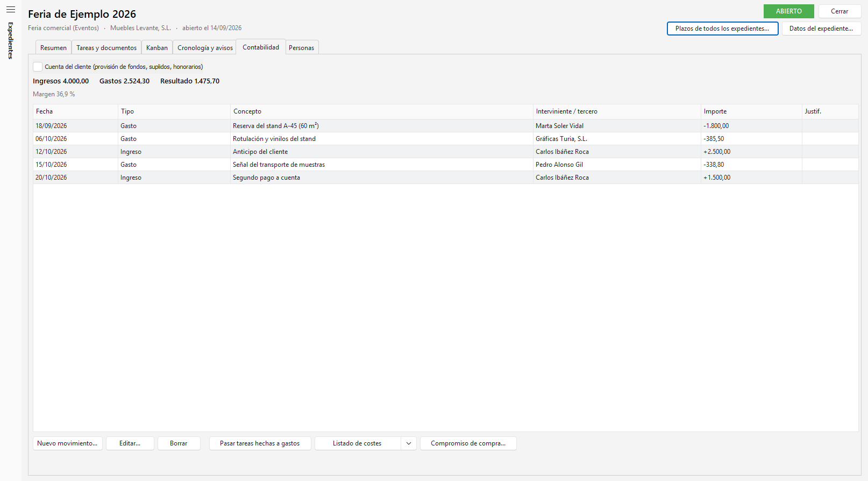Sort by the Tipo column header

tap(174, 111)
